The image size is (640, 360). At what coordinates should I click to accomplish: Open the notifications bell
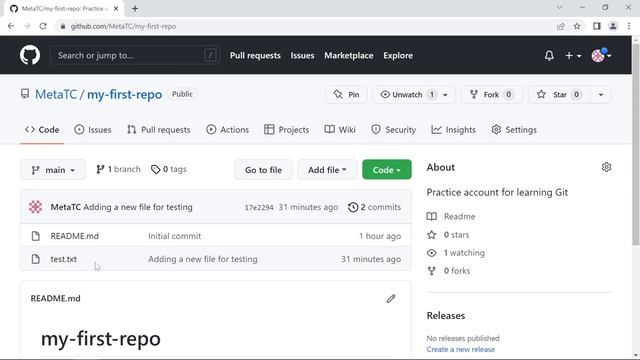[549, 56]
